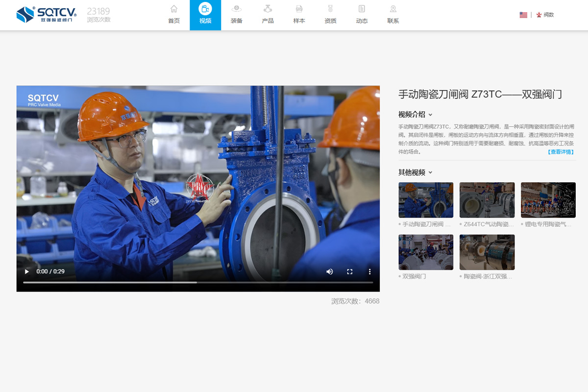Mute the video sound
The width and height of the screenshot is (588, 392).
[x=330, y=271]
